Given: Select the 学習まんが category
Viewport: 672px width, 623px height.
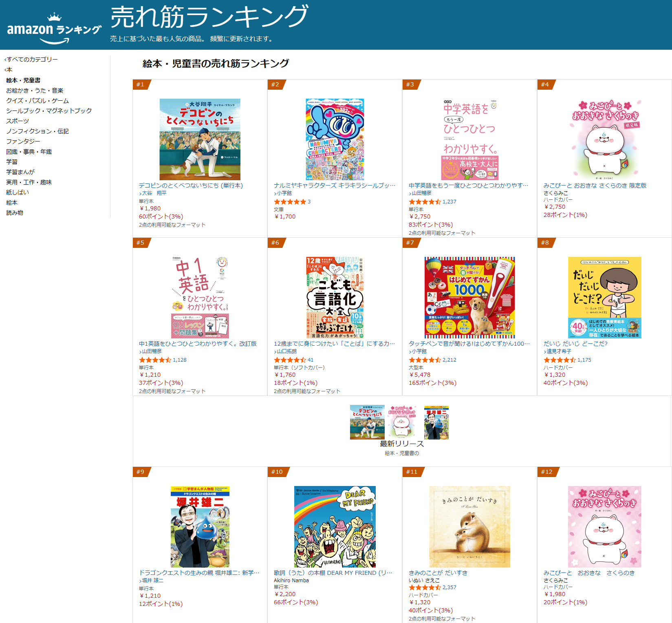Looking at the screenshot, I should click(x=20, y=172).
